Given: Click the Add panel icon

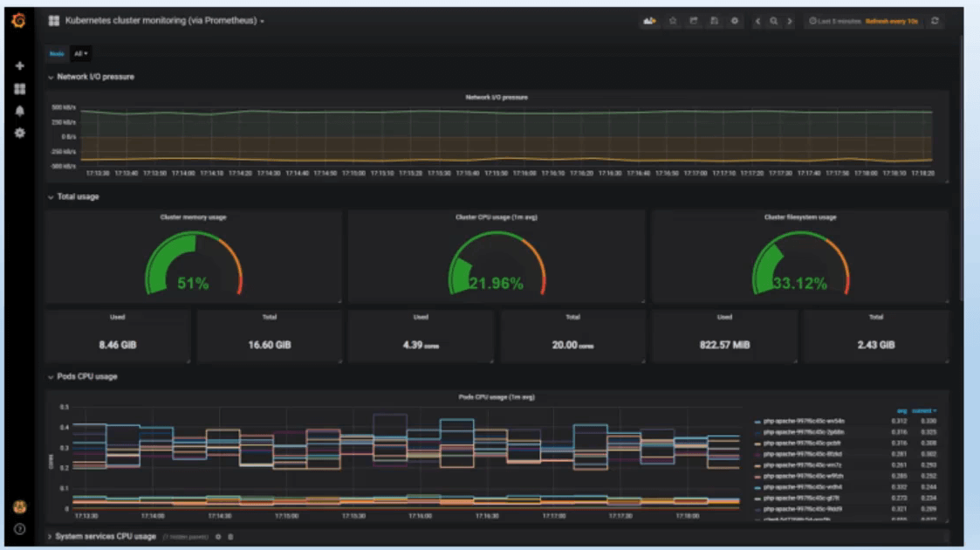Looking at the screenshot, I should (649, 21).
